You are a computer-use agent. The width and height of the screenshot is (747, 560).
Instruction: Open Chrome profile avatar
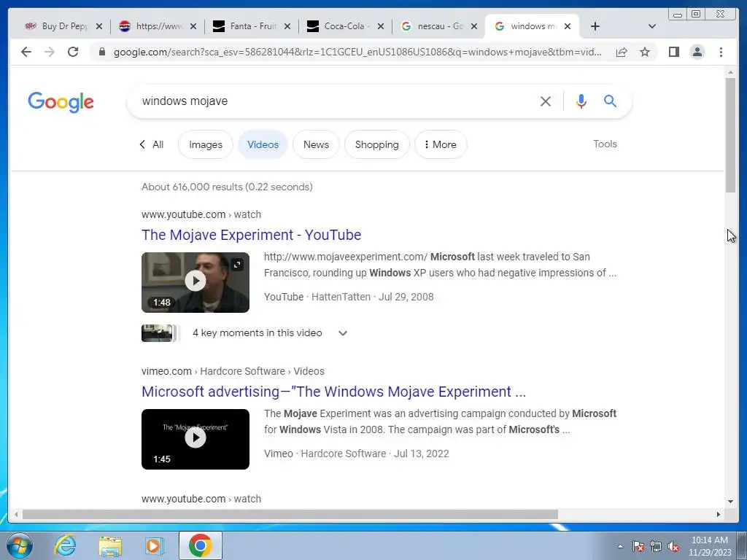(x=697, y=52)
